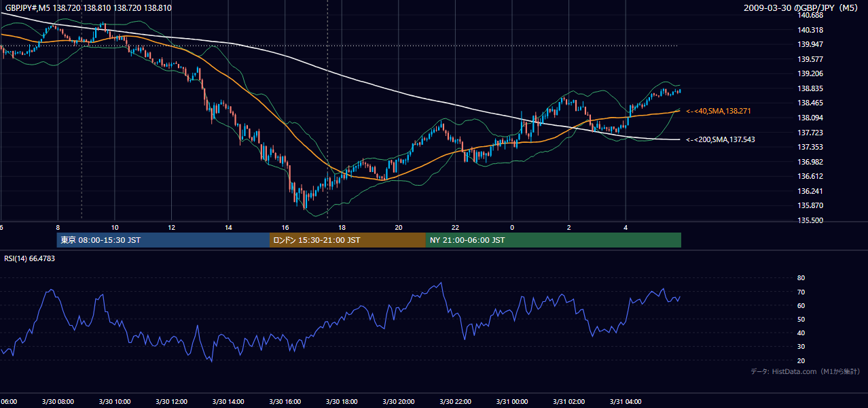Screen dimensions: 868x408
Task: Click bottom date label 3/30 20:00
Action: tap(398, 401)
